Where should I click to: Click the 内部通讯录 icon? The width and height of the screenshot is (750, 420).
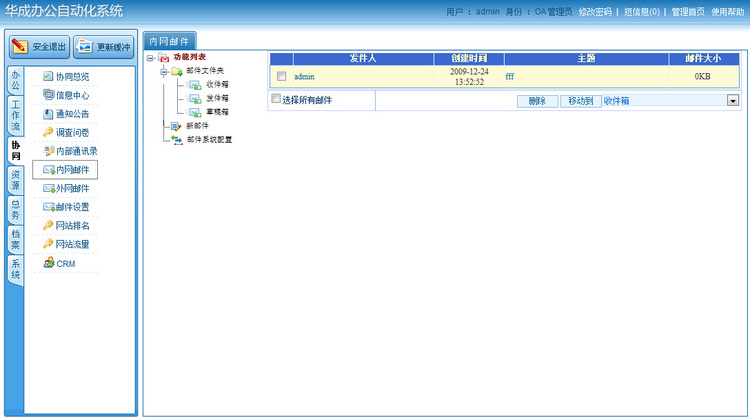[x=49, y=151]
